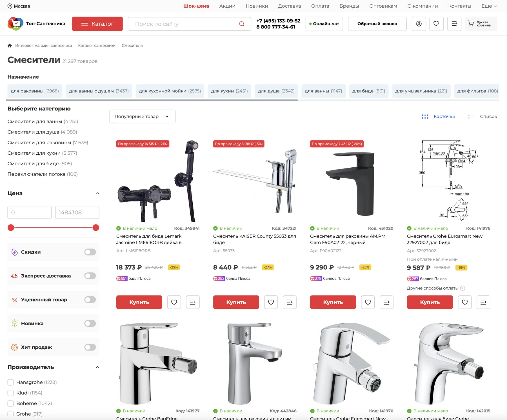Open the Акции menu item
This screenshot has width=507, height=420.
click(227, 6)
